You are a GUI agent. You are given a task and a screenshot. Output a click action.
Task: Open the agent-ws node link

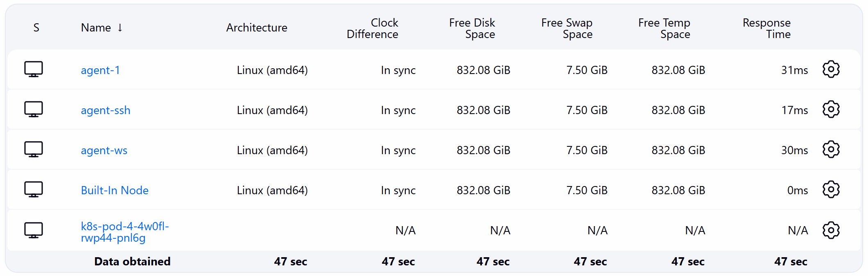coord(104,150)
